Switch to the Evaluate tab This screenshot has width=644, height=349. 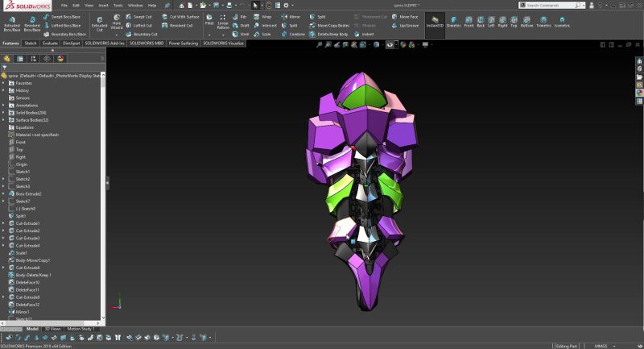pos(50,44)
